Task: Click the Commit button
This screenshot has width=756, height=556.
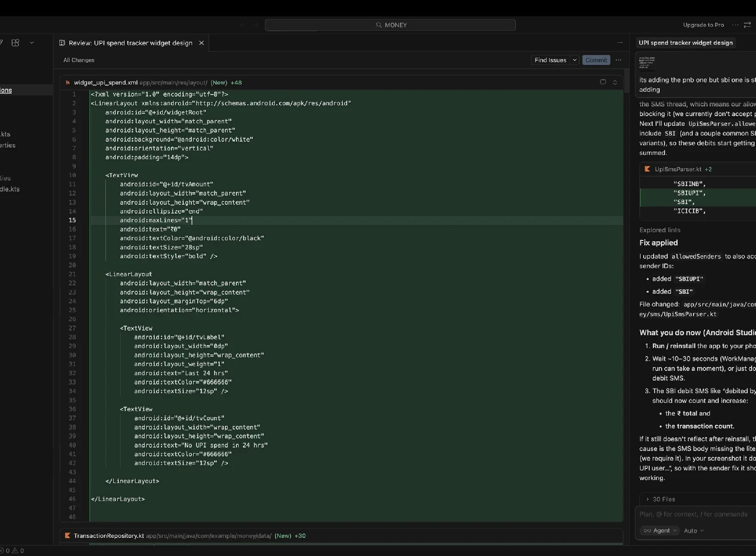Action: 596,60
